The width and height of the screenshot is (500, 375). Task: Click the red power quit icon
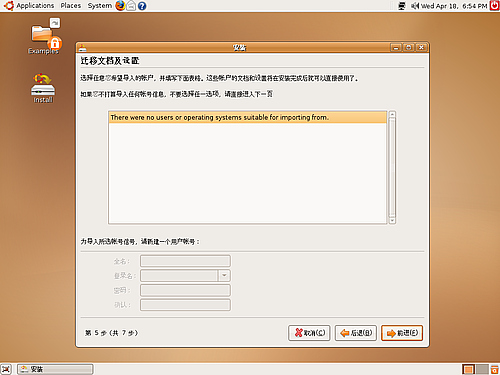pos(494,6)
